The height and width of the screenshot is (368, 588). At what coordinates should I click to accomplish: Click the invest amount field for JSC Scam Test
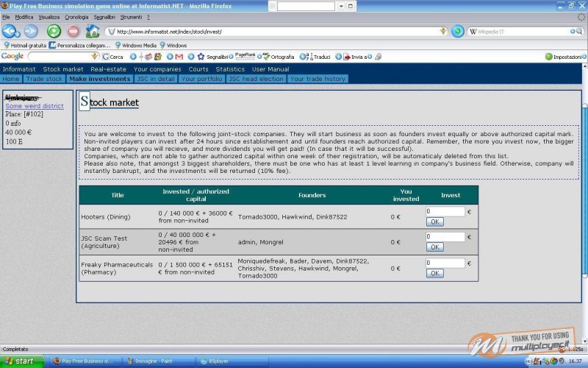445,236
